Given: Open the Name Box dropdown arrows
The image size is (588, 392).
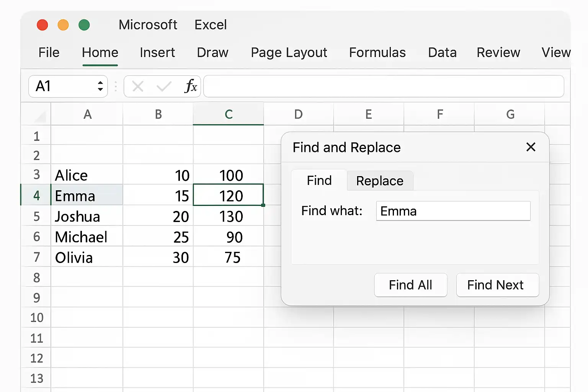Looking at the screenshot, I should pos(100,86).
